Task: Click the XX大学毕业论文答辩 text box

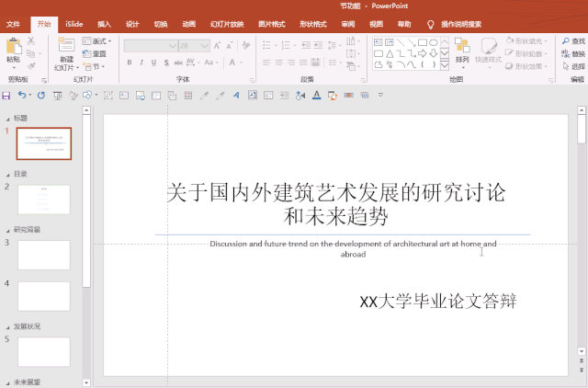Action: pyautogui.click(x=438, y=302)
